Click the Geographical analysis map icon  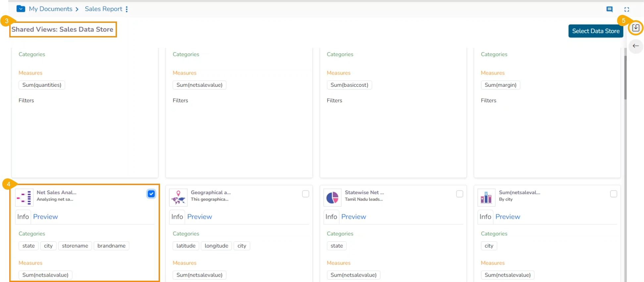click(178, 198)
